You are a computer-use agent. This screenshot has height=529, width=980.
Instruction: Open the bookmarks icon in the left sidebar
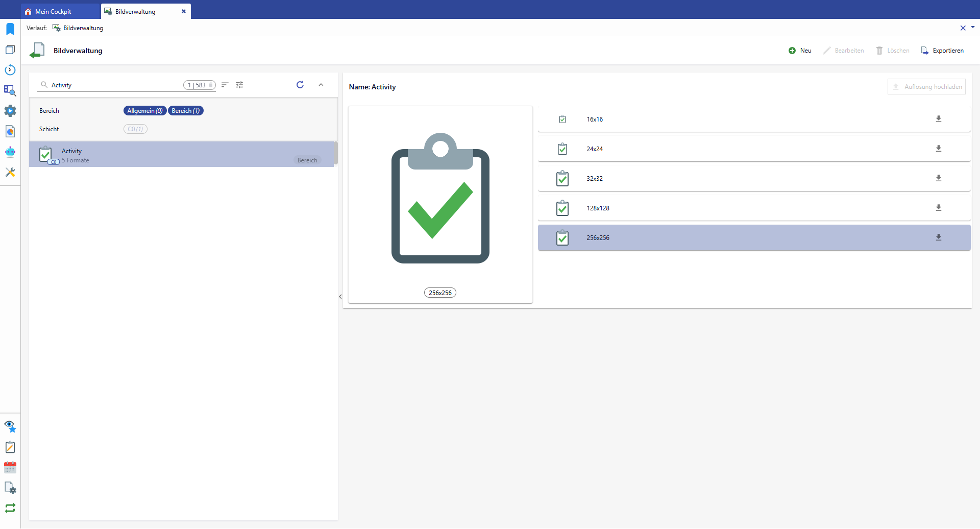pyautogui.click(x=10, y=29)
